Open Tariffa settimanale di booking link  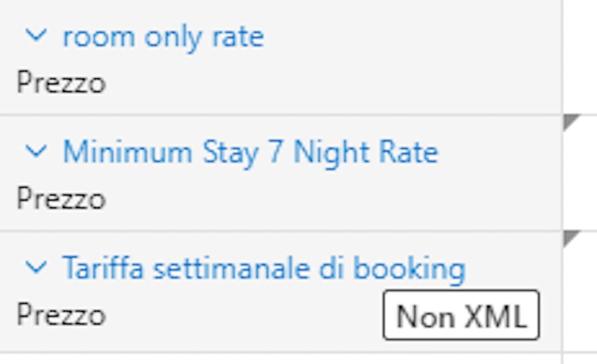pos(263,268)
